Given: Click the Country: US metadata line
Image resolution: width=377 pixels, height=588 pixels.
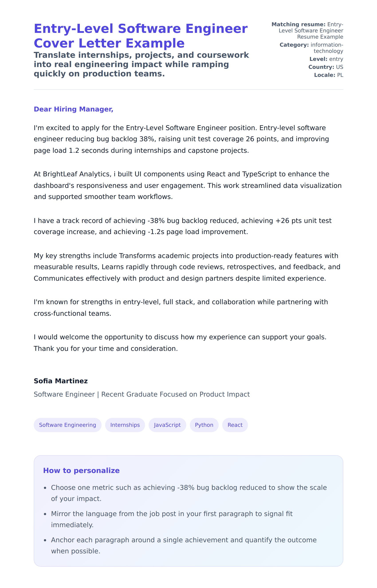Looking at the screenshot, I should click(x=326, y=67).
